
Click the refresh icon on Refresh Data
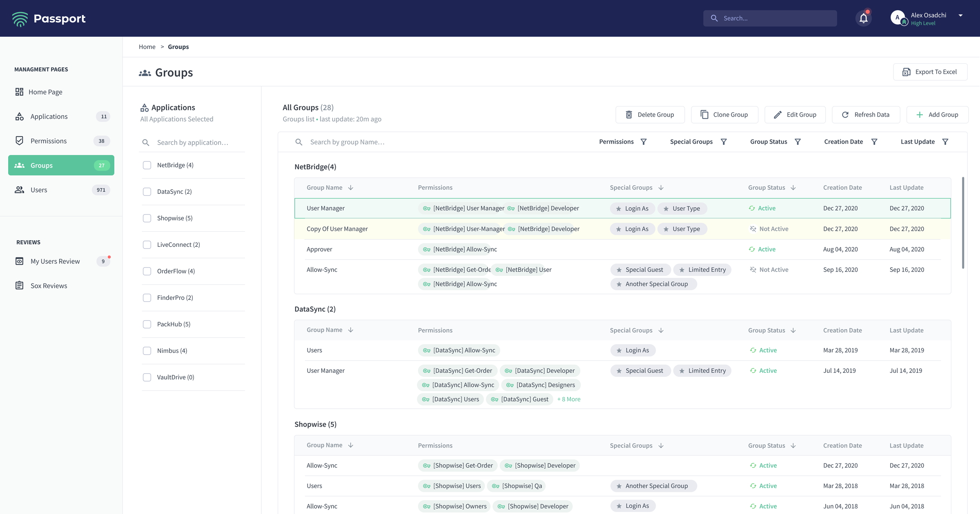pos(845,115)
